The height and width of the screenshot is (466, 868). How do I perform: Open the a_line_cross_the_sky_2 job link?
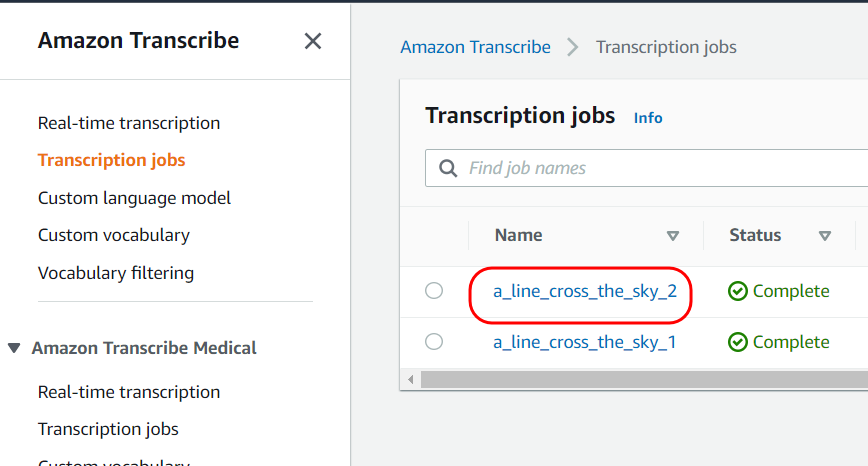coord(585,291)
